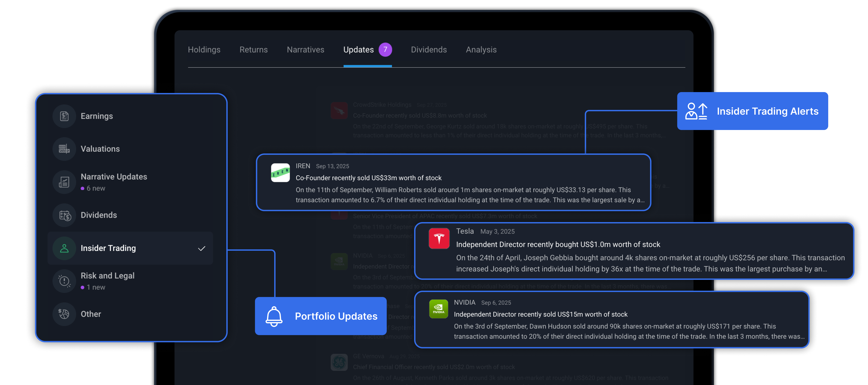
Task: Select the Narrative Updates filter option
Action: point(114,177)
